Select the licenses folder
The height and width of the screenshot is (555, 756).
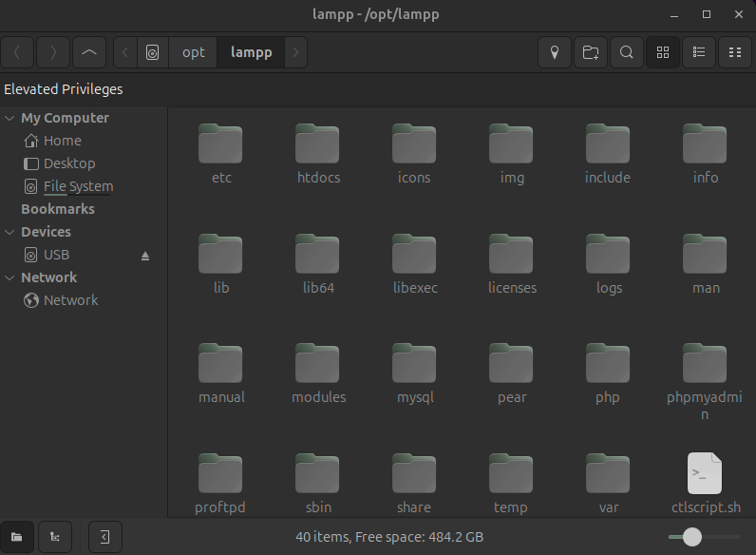512,264
